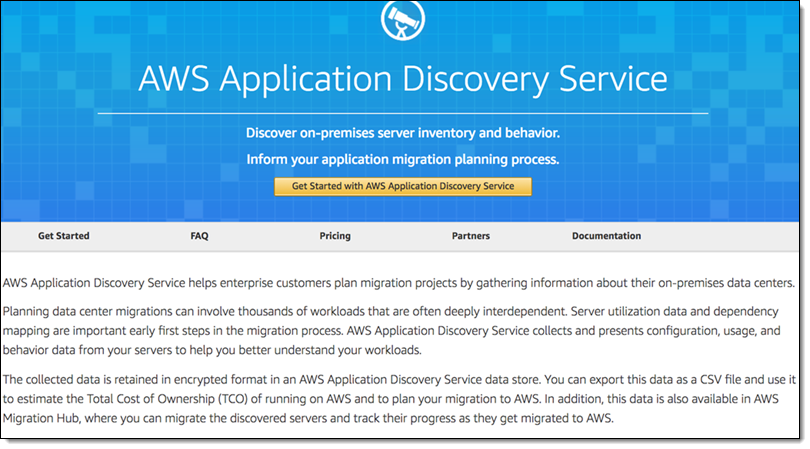Viewport: 810px width, 449px height.
Task: Click the AWS Application Discovery Service heading
Action: pyautogui.click(x=402, y=79)
